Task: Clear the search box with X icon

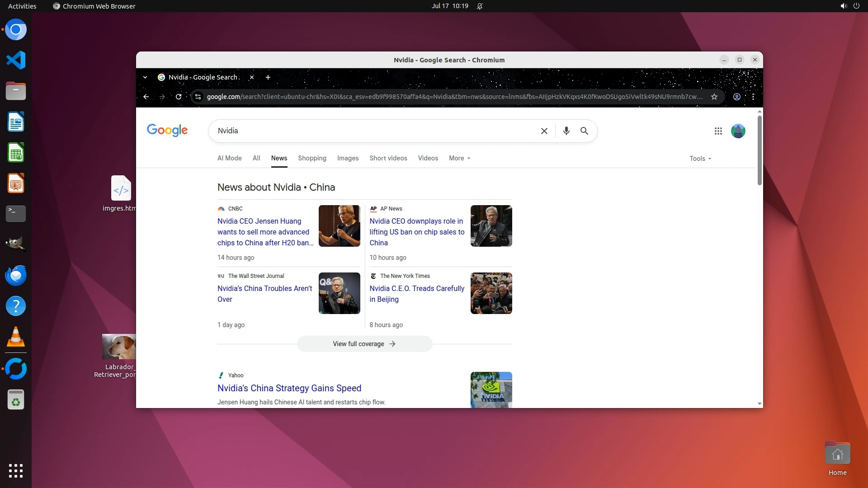Action: (544, 131)
